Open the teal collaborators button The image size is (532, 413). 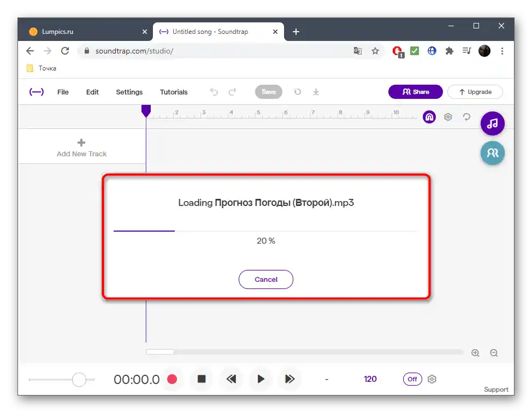coord(493,153)
